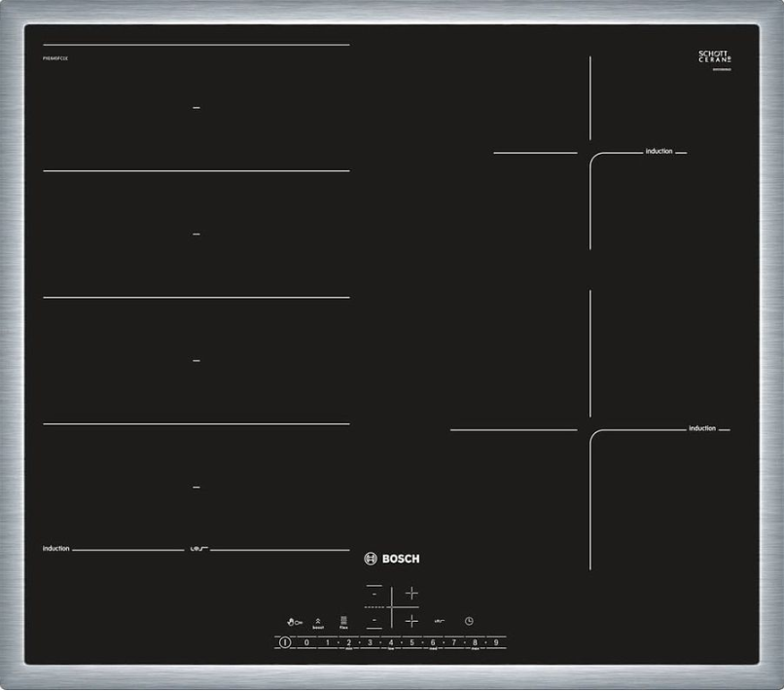
Task: Select the upper right cooking zone plus
Action: coord(411,593)
